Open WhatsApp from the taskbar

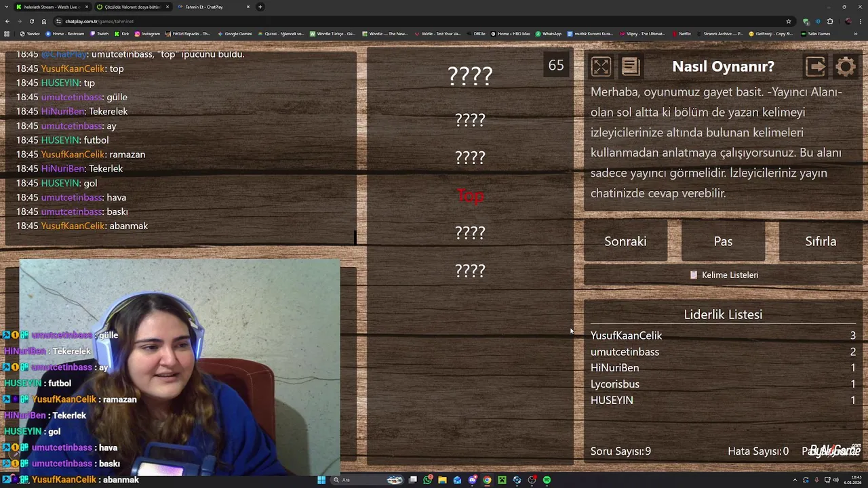427,480
